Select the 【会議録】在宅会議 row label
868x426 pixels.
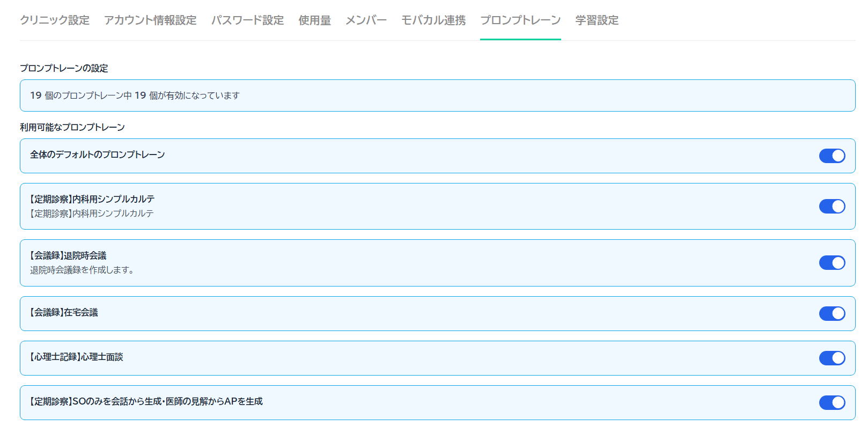tap(64, 312)
